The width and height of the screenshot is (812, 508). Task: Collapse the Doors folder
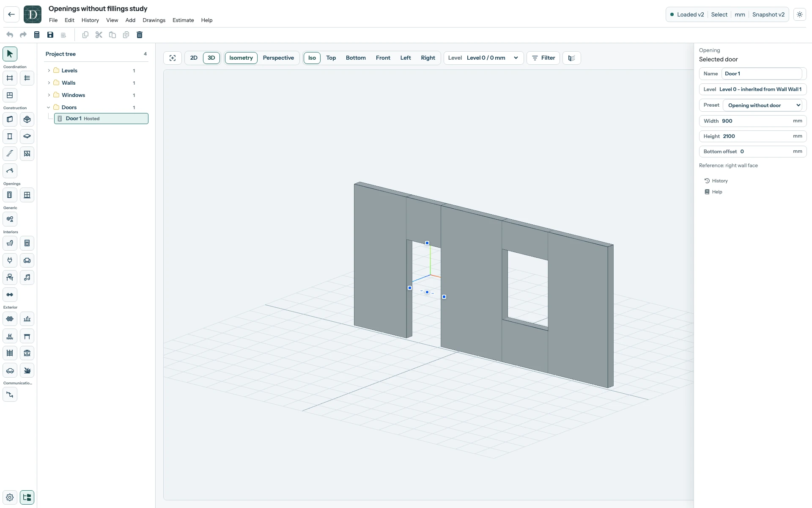(x=49, y=108)
